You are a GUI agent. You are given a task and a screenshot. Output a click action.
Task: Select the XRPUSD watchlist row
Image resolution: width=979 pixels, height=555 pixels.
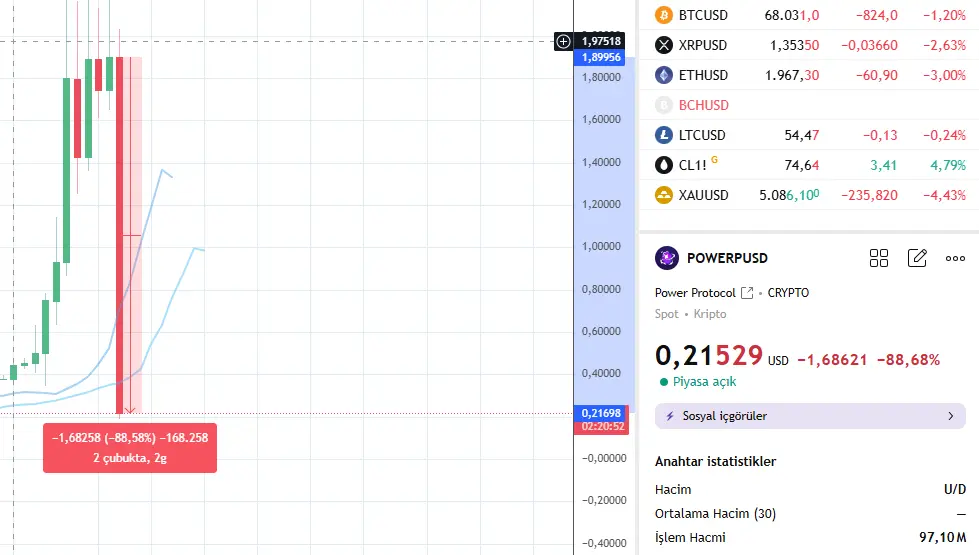coord(810,45)
